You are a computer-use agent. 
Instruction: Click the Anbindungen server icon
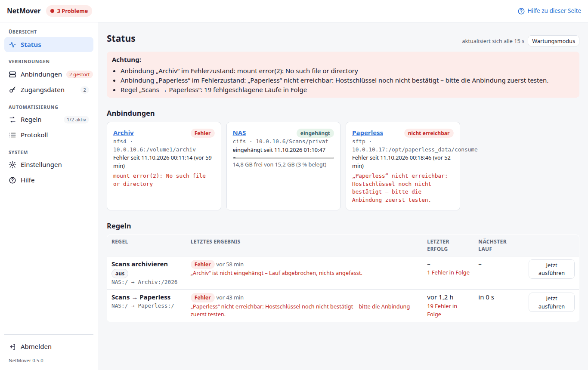coord(12,74)
